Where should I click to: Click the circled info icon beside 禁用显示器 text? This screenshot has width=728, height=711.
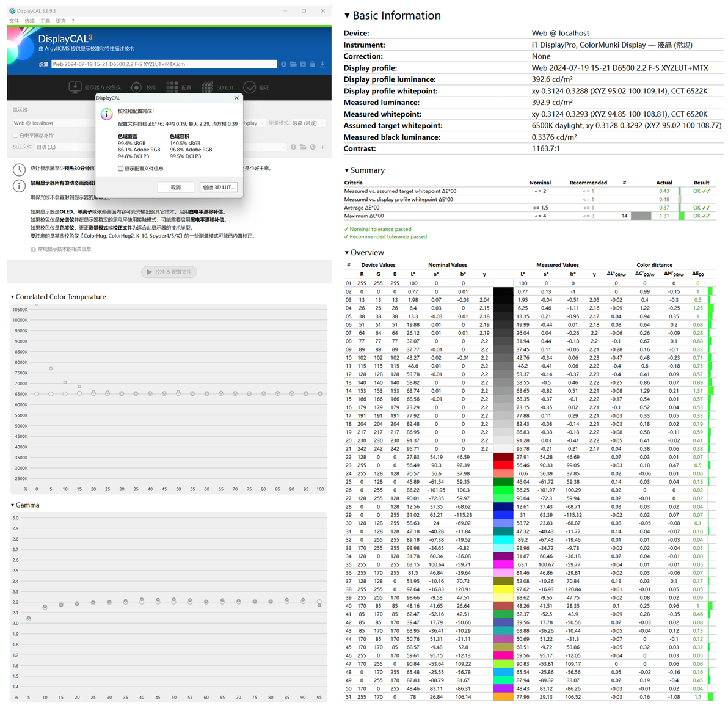coord(19,186)
